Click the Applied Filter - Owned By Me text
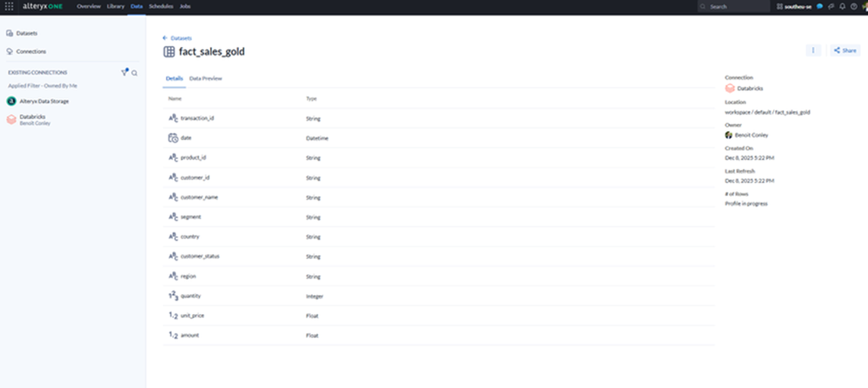The image size is (868, 388). tap(43, 86)
